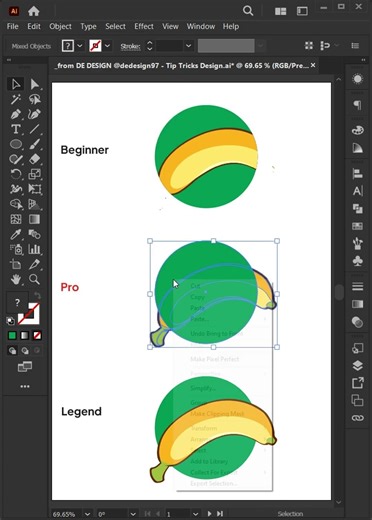The image size is (372, 520).
Task: Select the Magic Wand tool
Action: tap(16, 99)
